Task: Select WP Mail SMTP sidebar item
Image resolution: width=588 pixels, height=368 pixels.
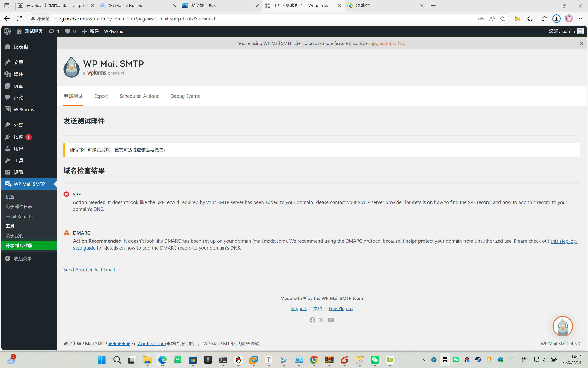Action: [29, 184]
